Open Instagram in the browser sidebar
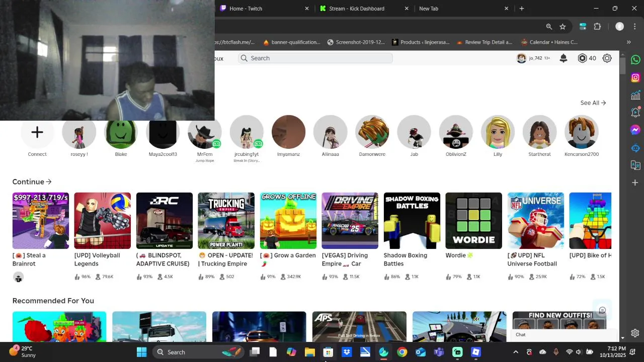Image resolution: width=644 pixels, height=362 pixels. [x=635, y=77]
